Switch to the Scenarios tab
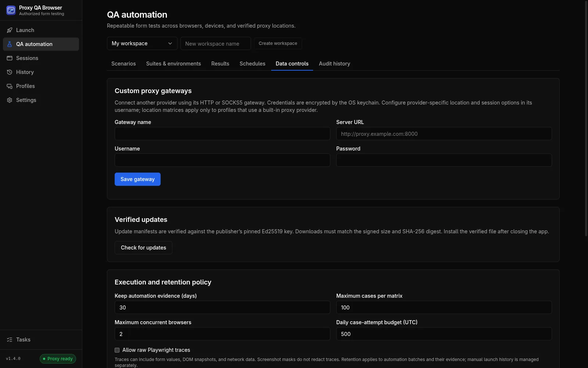Screen dimensions: 588x368 [x=123, y=64]
